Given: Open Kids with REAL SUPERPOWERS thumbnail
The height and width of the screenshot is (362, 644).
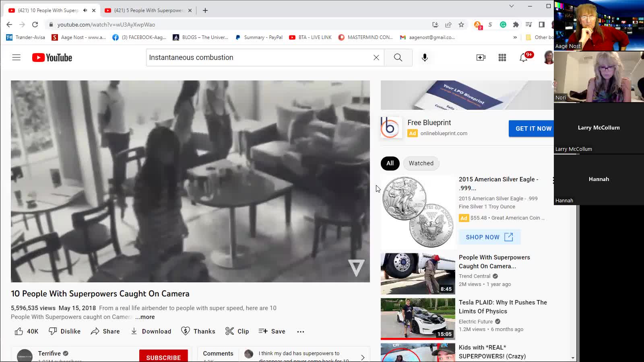Looking at the screenshot, I should click(x=418, y=352).
